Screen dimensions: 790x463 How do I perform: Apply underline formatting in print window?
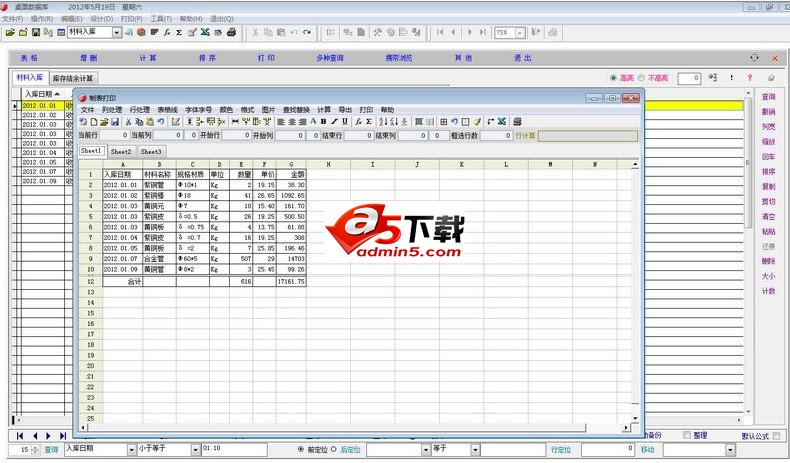tap(345, 121)
